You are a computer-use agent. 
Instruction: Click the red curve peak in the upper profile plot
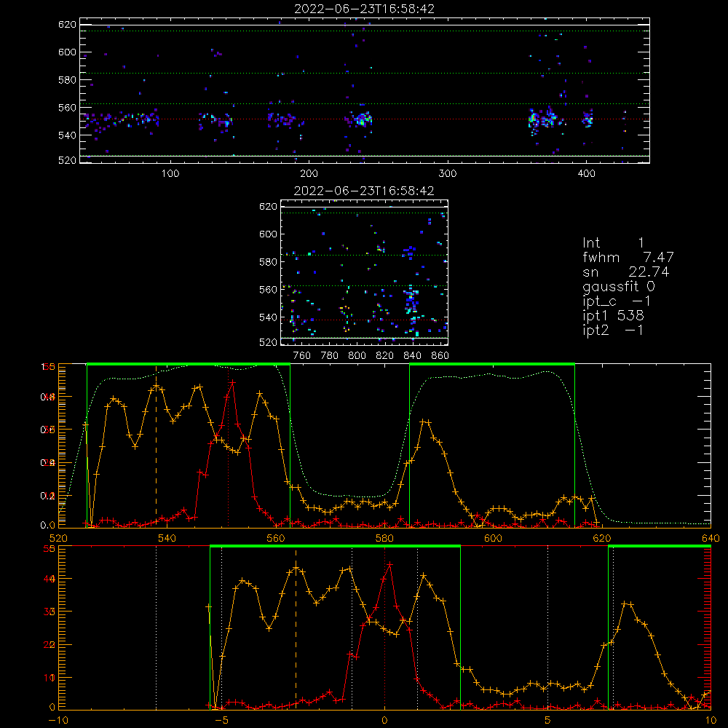coord(233,383)
